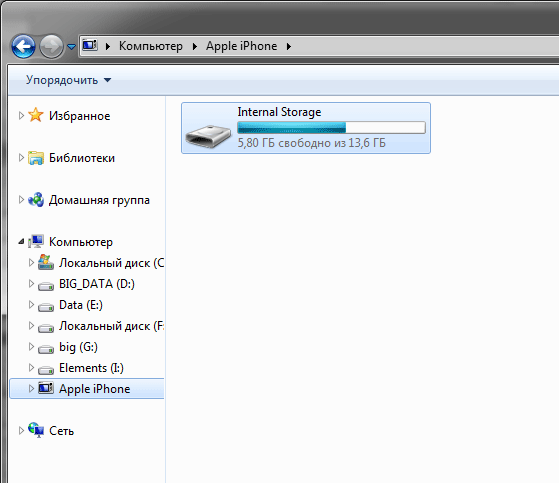The height and width of the screenshot is (483, 559).
Task: Click the 5,80 ГБ свободно из 13,6 ГБ text
Action: (312, 143)
